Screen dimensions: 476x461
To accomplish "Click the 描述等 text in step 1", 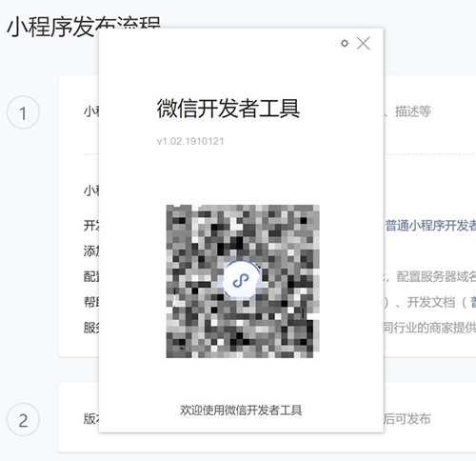I will [413, 111].
